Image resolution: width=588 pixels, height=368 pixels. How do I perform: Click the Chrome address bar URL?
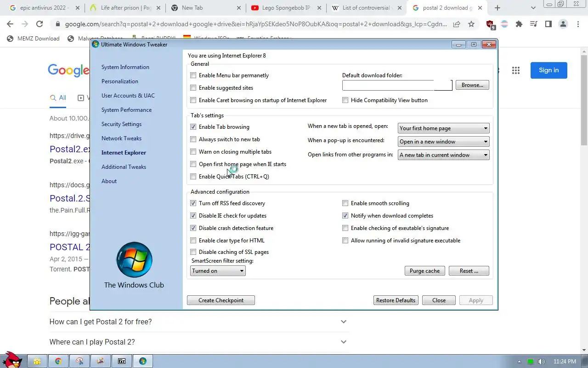coord(257,24)
